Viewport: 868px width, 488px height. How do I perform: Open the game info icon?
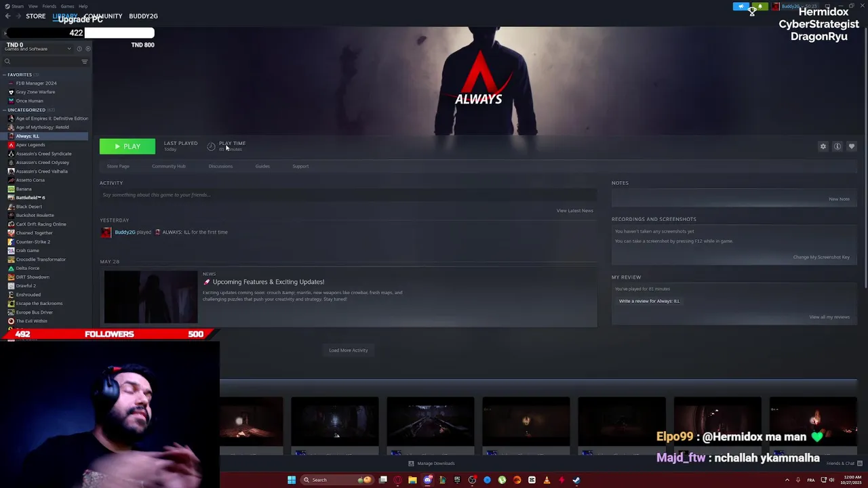[x=837, y=146]
